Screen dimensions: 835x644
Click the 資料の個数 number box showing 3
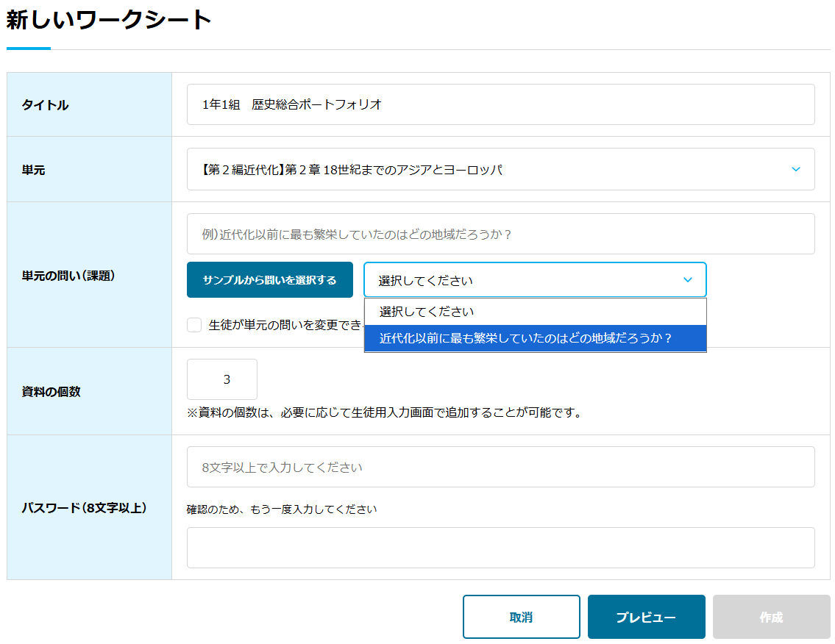[222, 379]
